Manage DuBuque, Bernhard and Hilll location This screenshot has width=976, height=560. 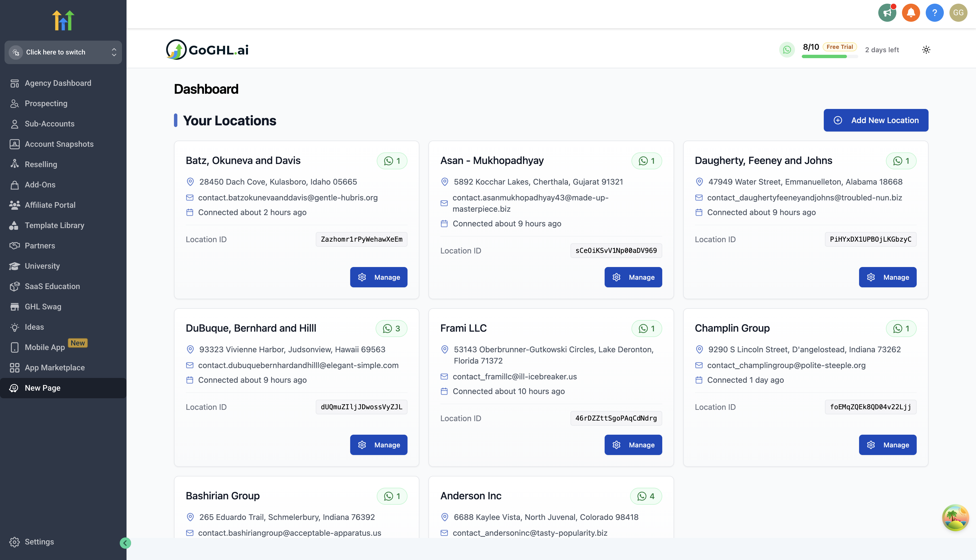(x=378, y=445)
